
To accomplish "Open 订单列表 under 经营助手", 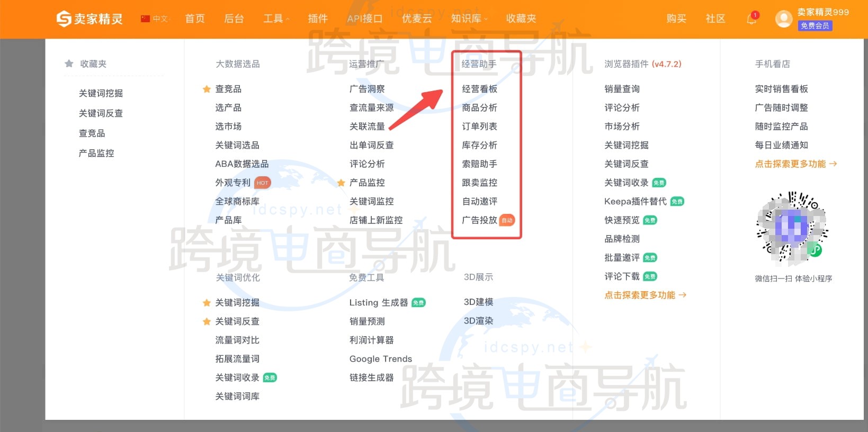I will (x=480, y=127).
